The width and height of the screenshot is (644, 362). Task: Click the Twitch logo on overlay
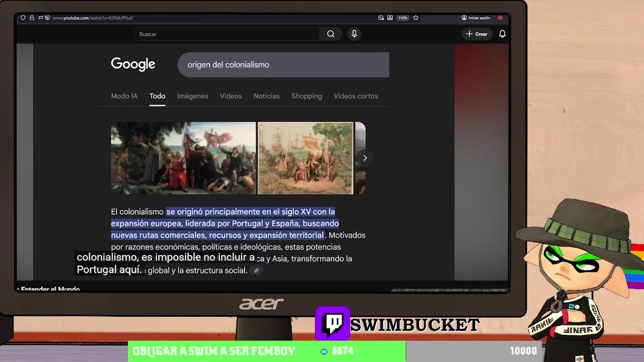pyautogui.click(x=333, y=323)
